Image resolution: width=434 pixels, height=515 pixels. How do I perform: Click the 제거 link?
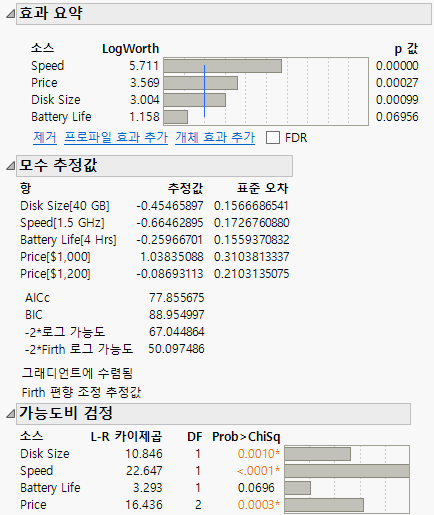point(45,137)
